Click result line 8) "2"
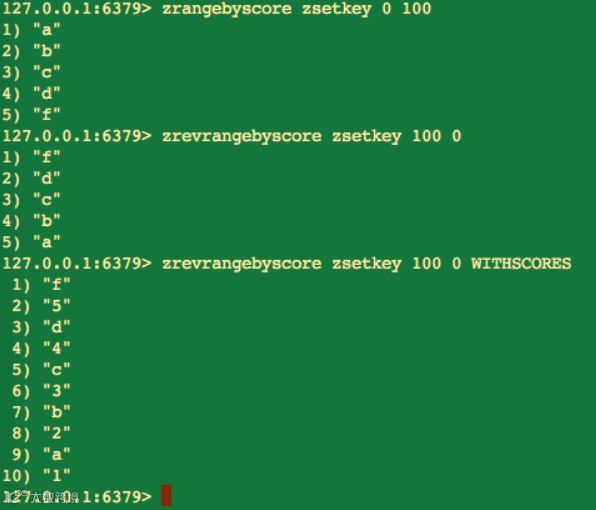 [x=41, y=432]
